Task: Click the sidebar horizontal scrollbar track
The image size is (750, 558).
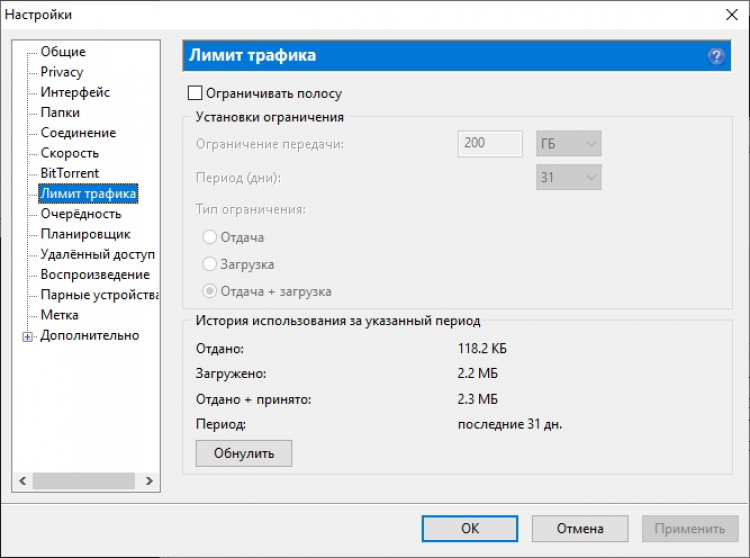Action: tap(84, 481)
